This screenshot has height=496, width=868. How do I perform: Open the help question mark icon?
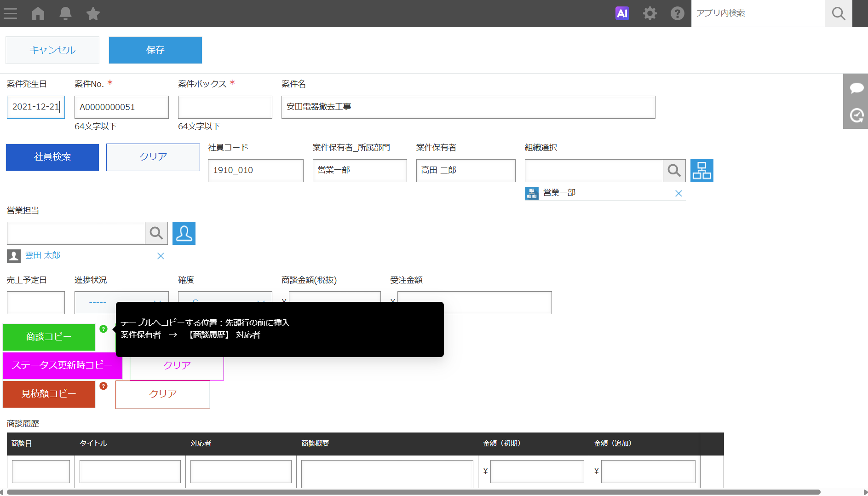(677, 13)
